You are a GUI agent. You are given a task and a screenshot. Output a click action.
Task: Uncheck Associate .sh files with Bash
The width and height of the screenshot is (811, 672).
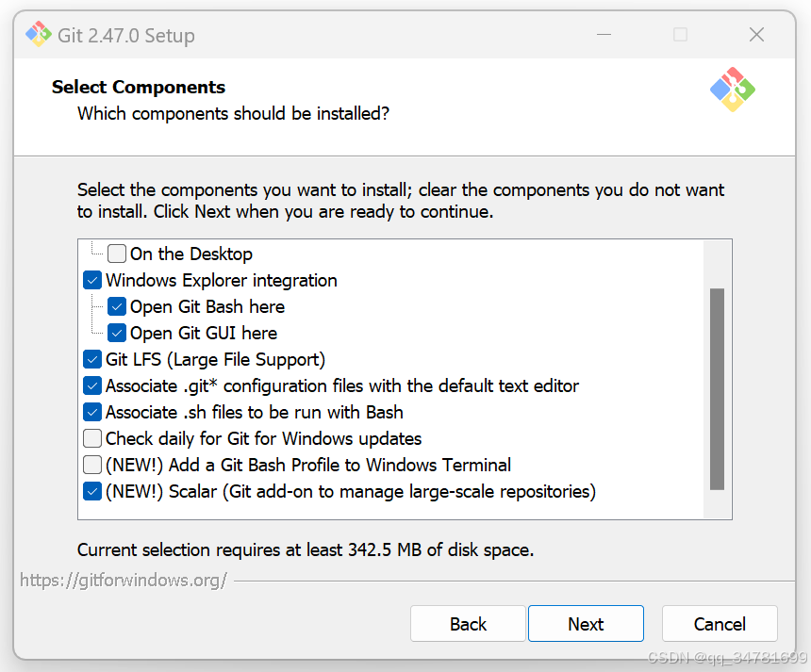92,412
